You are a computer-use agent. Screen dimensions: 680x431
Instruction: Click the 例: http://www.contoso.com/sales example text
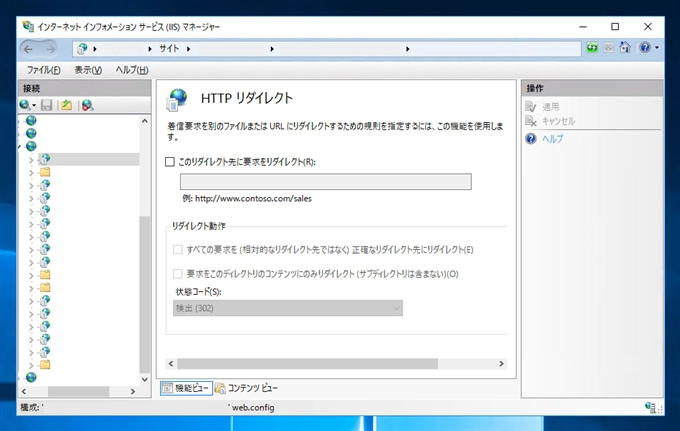tap(247, 199)
